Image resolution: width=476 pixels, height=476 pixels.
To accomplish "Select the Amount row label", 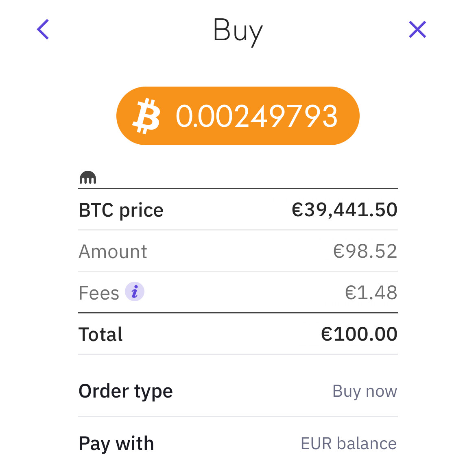I will tap(113, 252).
